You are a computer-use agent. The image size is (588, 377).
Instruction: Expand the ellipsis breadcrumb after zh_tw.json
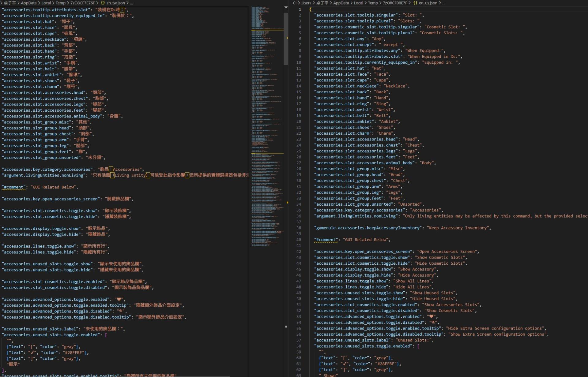(x=131, y=3)
